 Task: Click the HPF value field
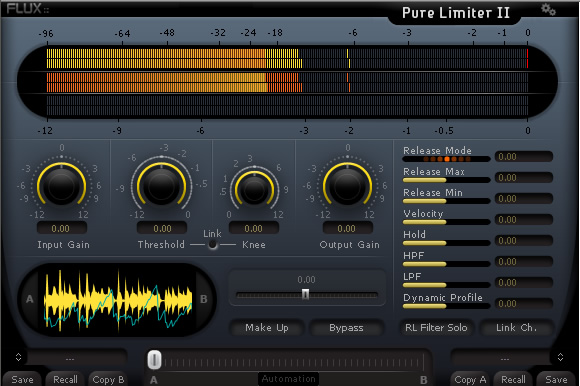click(523, 261)
